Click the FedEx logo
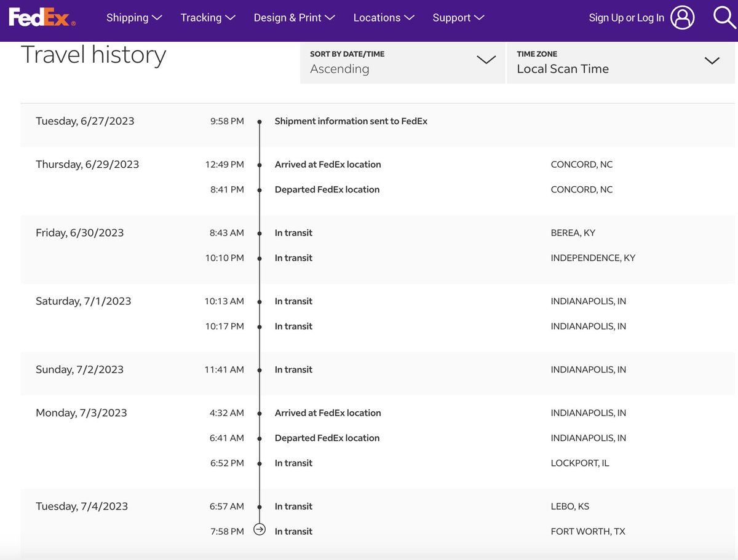Image resolution: width=738 pixels, height=560 pixels. [42, 18]
